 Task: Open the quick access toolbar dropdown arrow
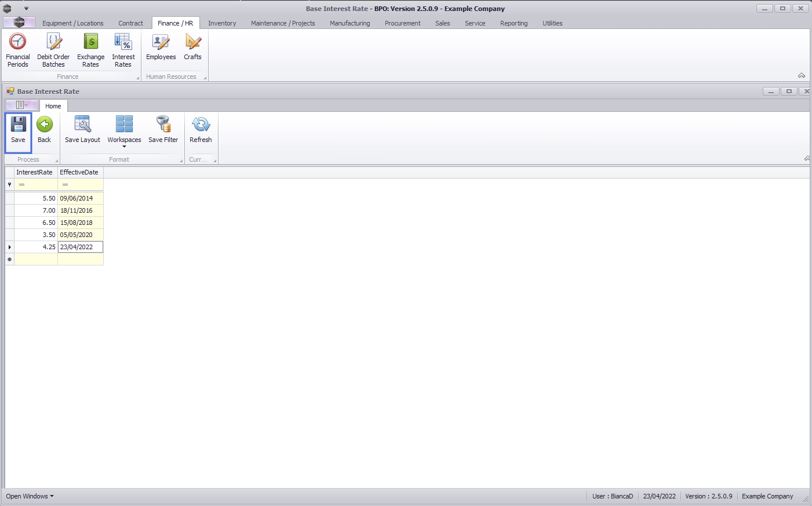pos(27,9)
